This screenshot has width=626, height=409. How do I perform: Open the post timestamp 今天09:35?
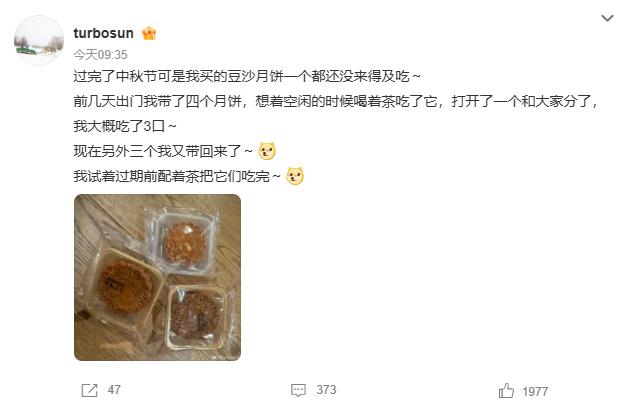pyautogui.click(x=100, y=55)
